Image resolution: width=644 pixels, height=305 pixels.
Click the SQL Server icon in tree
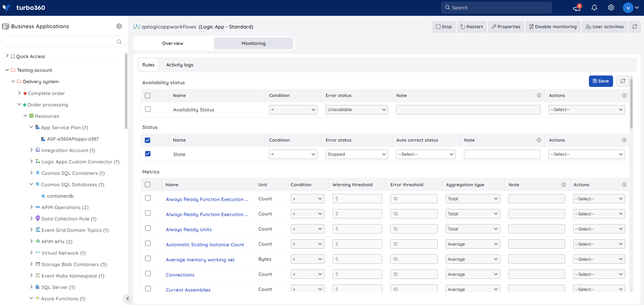click(x=38, y=287)
